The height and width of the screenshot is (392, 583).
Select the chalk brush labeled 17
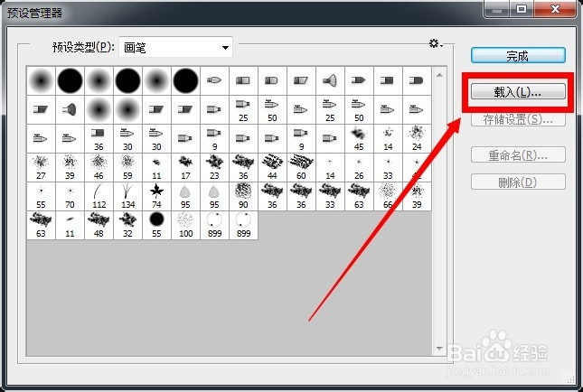tap(185, 168)
